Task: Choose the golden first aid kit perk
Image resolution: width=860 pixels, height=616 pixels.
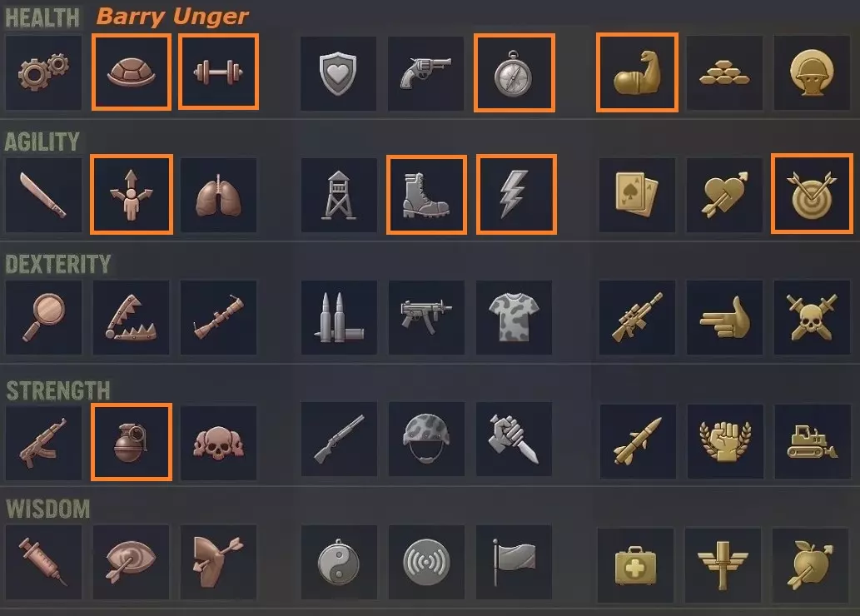Action: point(635,565)
